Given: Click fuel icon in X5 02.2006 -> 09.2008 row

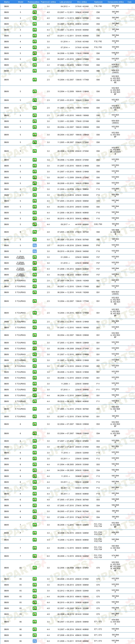Looking at the screenshot, I should [x=35, y=568].
